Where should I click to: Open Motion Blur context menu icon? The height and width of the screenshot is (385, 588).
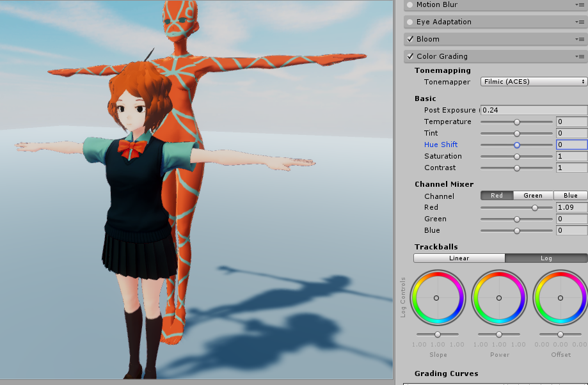point(580,5)
